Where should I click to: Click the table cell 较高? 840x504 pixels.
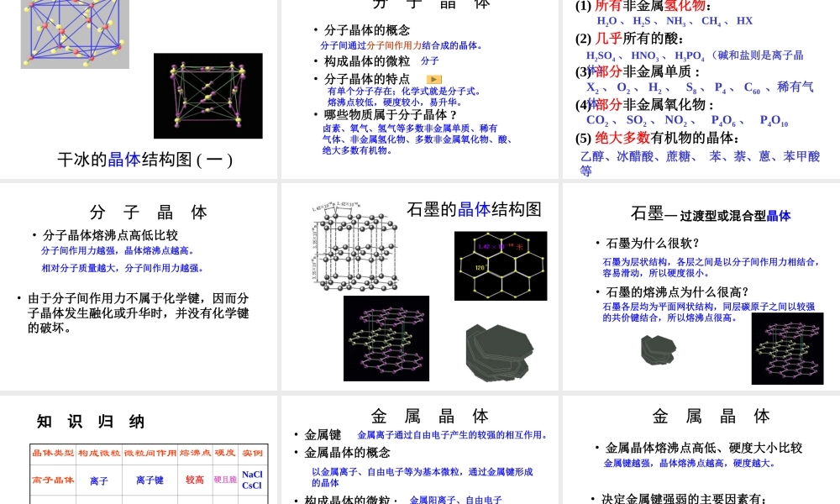point(195,480)
